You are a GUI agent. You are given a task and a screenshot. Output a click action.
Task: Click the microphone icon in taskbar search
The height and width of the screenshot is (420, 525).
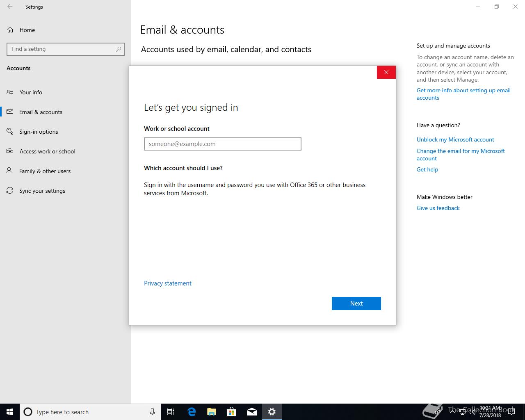[x=152, y=412]
